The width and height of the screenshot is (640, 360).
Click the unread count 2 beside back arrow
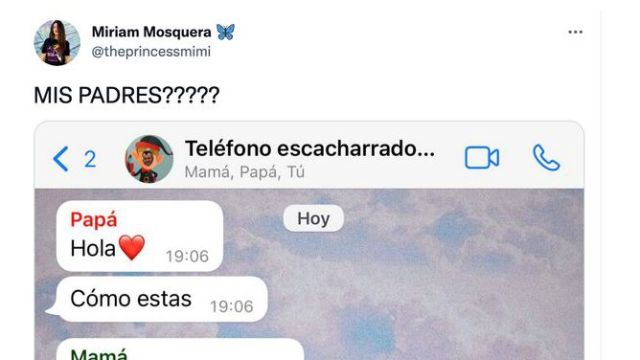pos(90,159)
